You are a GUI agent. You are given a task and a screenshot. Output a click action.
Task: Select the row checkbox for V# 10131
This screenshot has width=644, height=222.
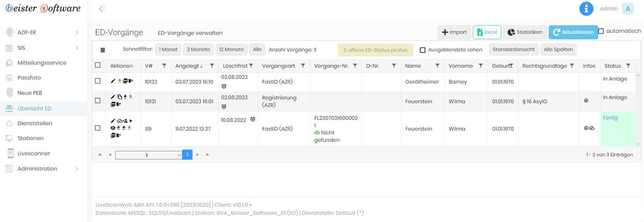(97, 100)
